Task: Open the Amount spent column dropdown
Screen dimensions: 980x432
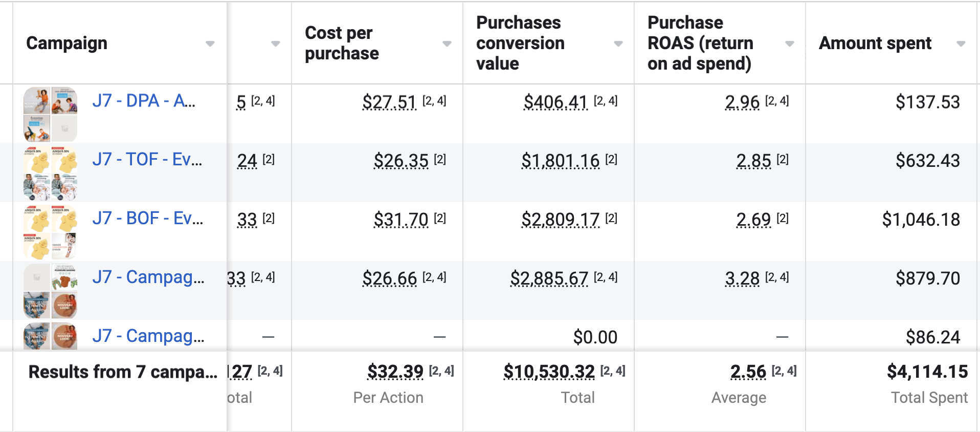Action: [x=961, y=44]
